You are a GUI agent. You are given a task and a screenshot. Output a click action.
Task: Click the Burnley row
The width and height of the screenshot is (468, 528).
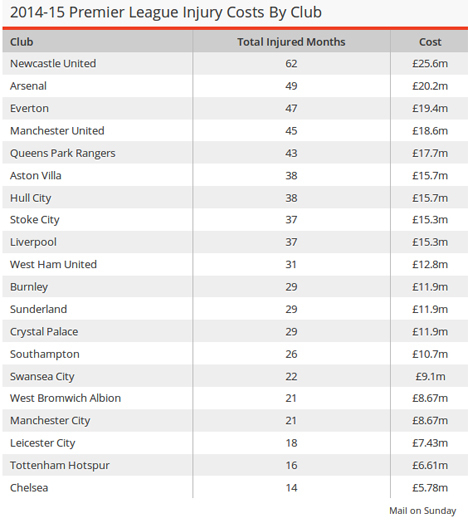coord(235,287)
